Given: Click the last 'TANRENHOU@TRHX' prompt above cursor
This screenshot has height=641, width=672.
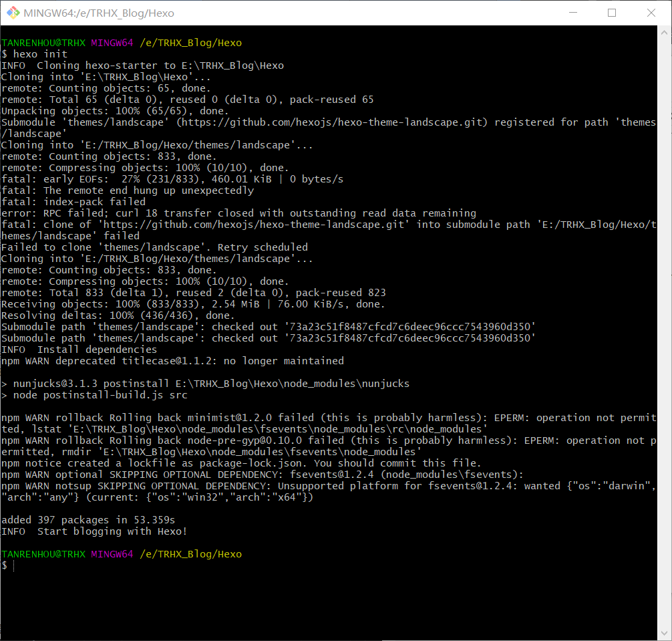Looking at the screenshot, I should point(43,554).
